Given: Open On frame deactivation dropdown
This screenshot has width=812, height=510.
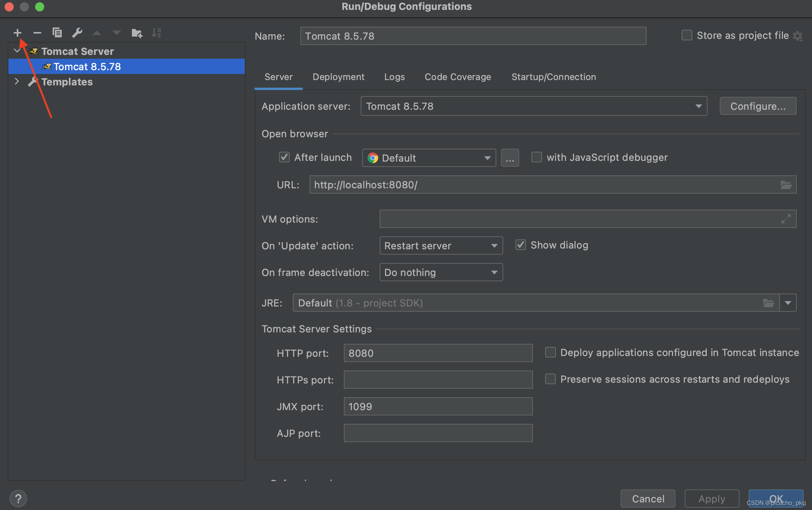Looking at the screenshot, I should 441,272.
